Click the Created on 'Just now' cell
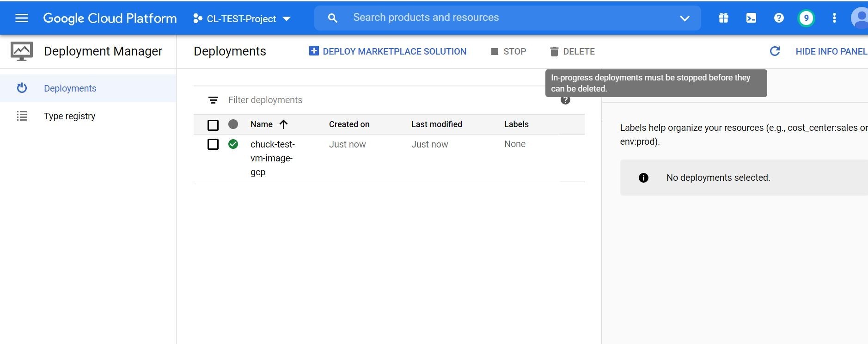Viewport: 868px width, 344px height. pos(348,144)
